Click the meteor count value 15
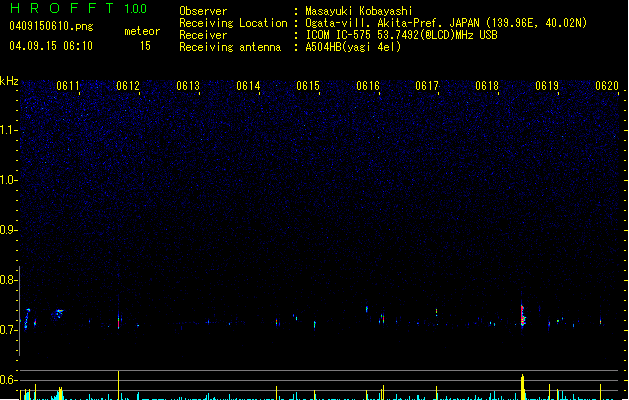Screen dimensions: 629x400 pyautogui.click(x=145, y=46)
